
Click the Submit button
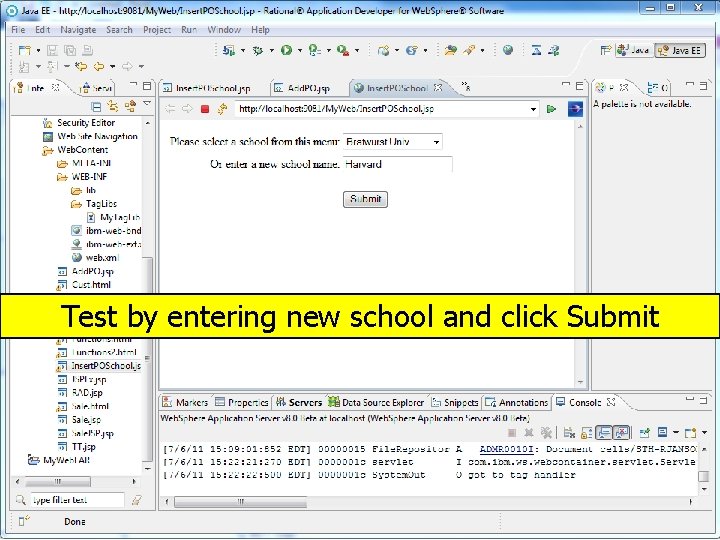point(365,199)
